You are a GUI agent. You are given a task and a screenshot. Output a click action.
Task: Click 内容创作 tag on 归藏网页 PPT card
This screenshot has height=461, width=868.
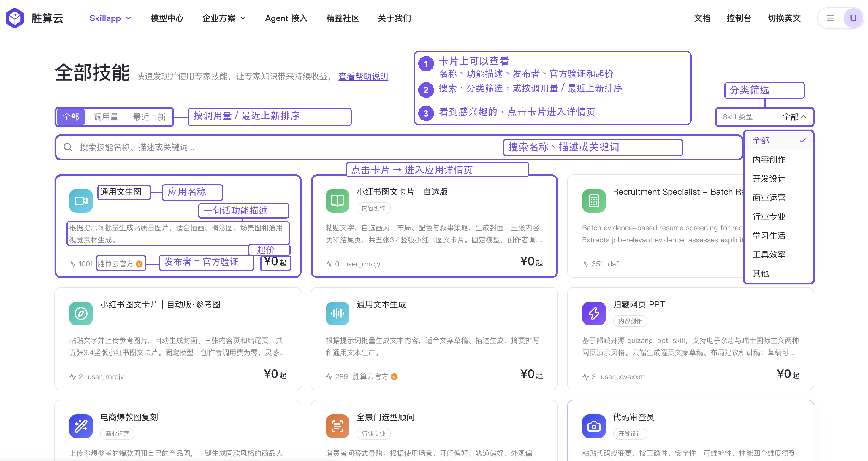pyautogui.click(x=630, y=321)
